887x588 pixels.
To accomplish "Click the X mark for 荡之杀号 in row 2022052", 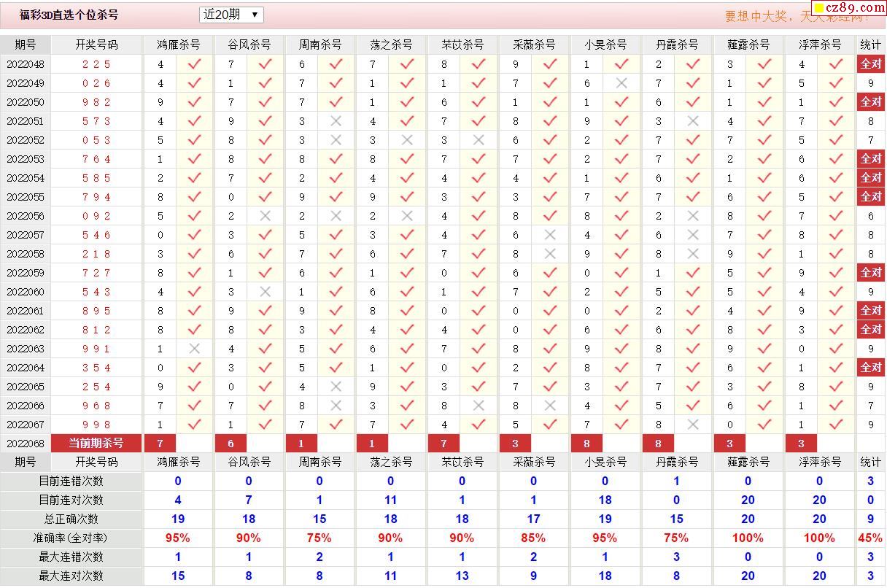I will tap(407, 140).
